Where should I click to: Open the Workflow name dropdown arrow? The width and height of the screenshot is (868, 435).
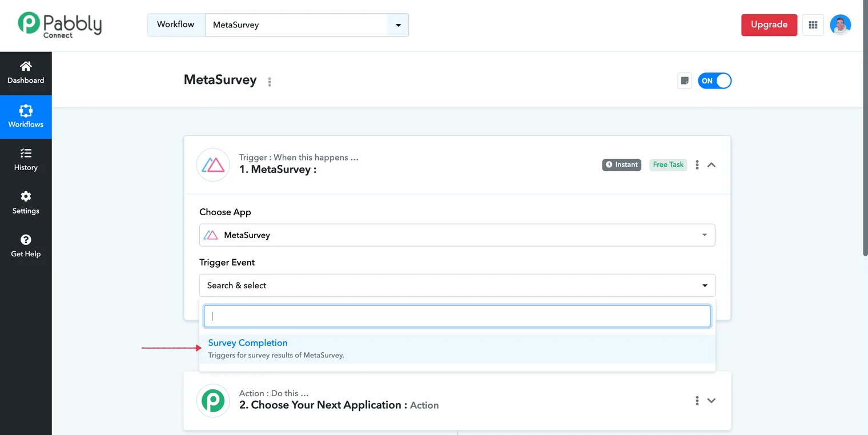coord(398,25)
